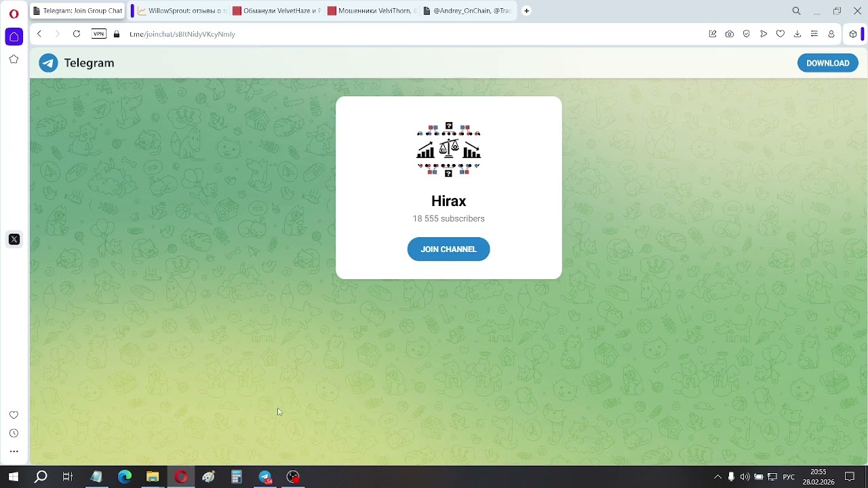Viewport: 868px width, 488px height.
Task: Search tabs with magnifier icon
Action: click(797, 11)
